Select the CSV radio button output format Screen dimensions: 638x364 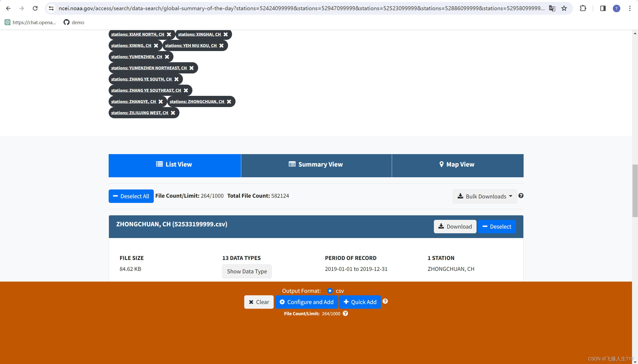pos(329,291)
